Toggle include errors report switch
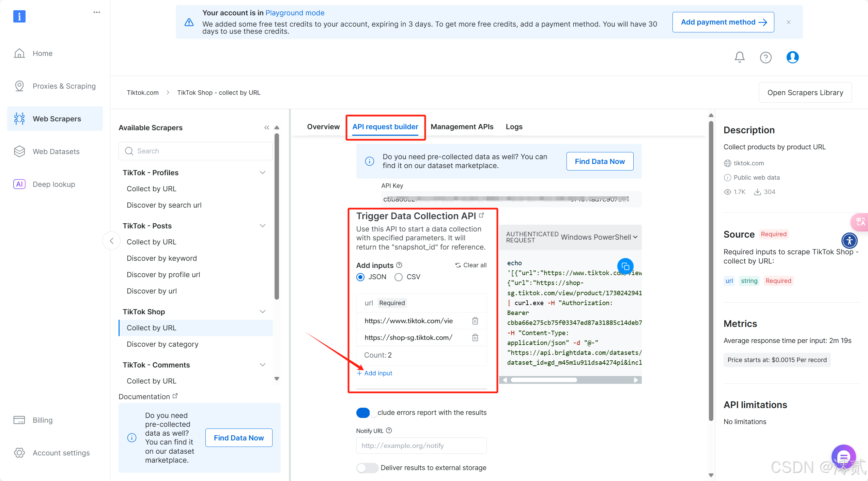The image size is (868, 481). [x=363, y=412]
